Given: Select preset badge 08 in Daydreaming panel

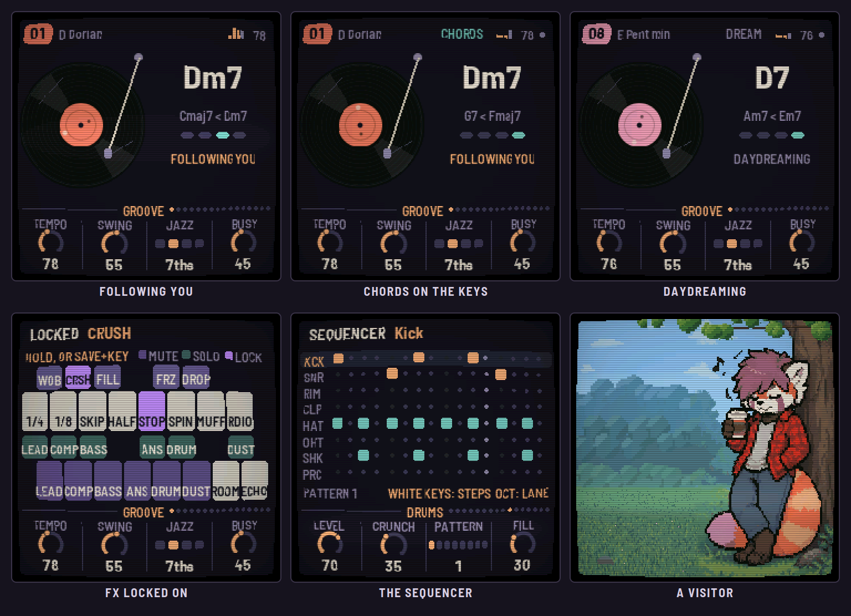Looking at the screenshot, I should [596, 34].
